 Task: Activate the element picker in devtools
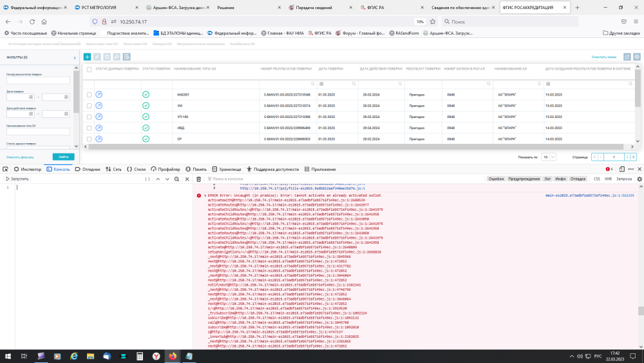[5, 169]
